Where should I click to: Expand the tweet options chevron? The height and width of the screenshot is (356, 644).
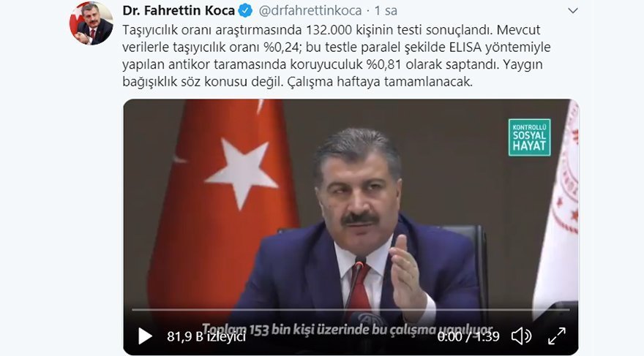pos(572,11)
